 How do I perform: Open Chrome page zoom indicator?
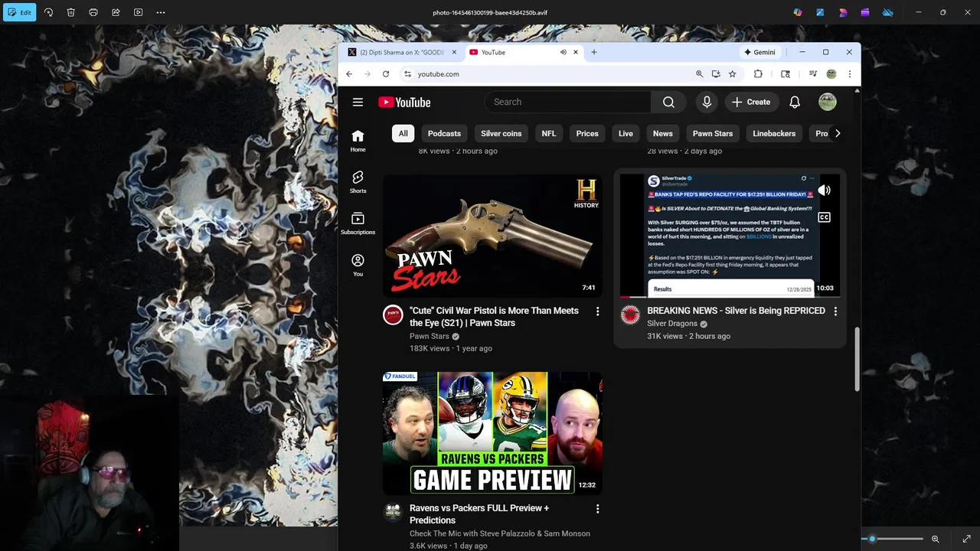pos(699,74)
